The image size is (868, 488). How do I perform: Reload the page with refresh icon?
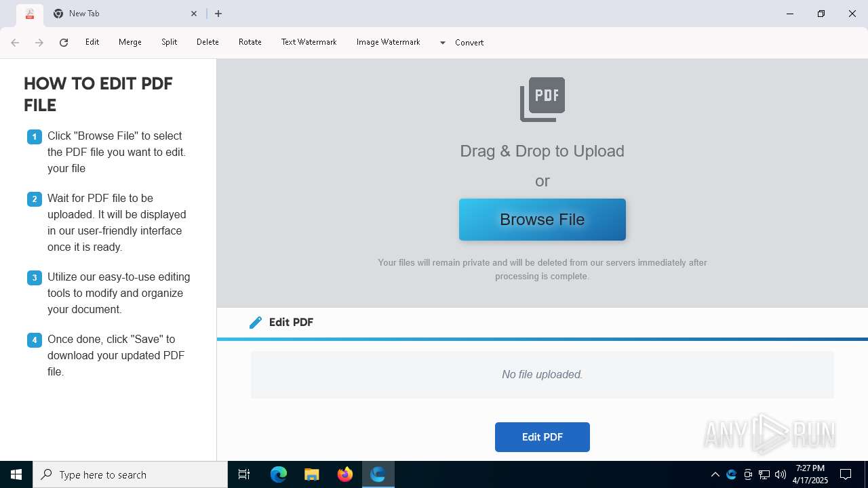click(x=64, y=43)
